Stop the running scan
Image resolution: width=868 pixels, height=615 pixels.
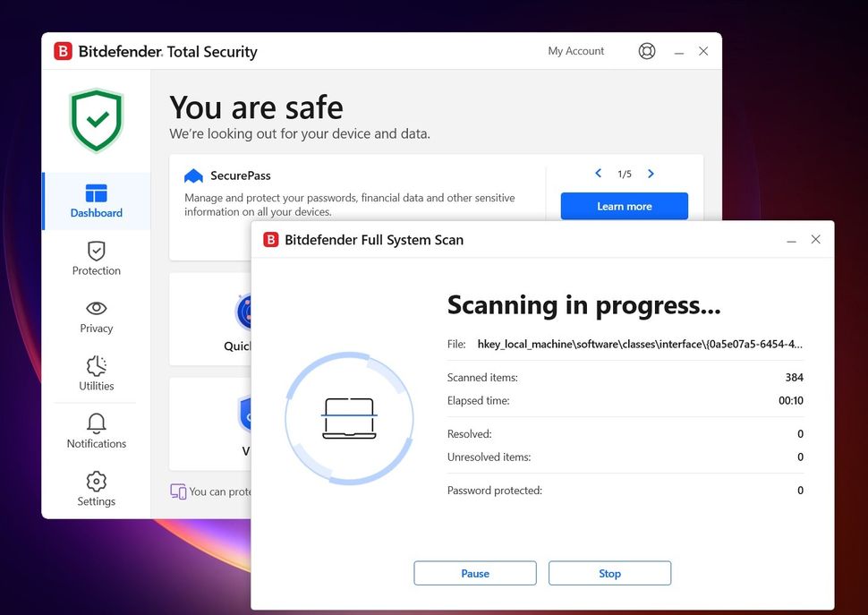tap(609, 573)
